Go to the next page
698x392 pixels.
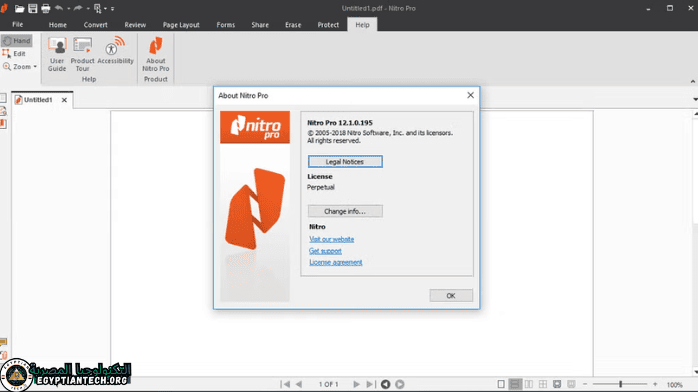[x=356, y=384]
